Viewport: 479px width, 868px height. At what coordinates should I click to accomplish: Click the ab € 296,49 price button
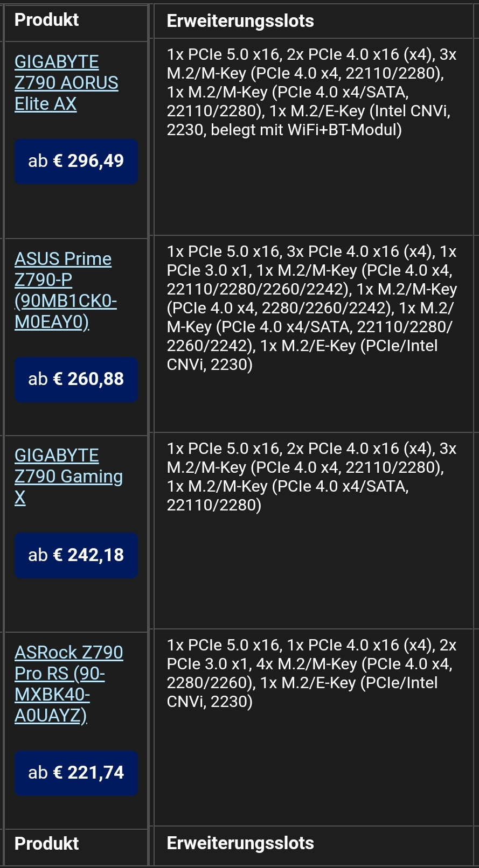(76, 161)
